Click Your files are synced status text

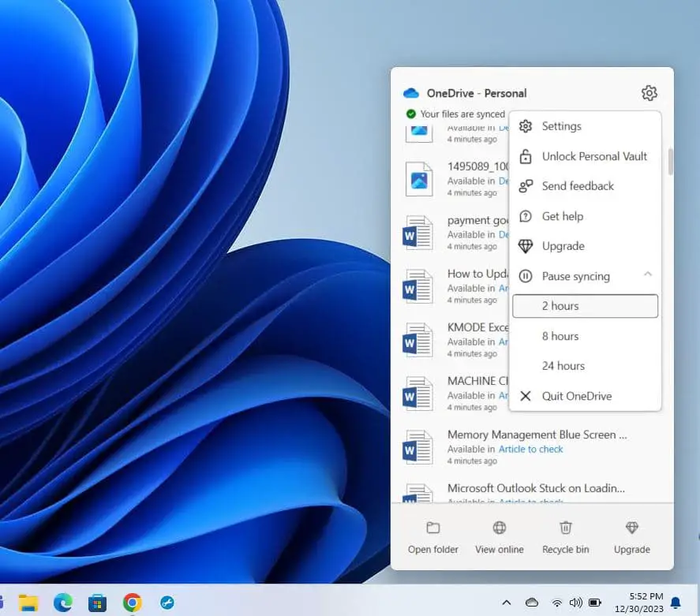pyautogui.click(x=462, y=114)
